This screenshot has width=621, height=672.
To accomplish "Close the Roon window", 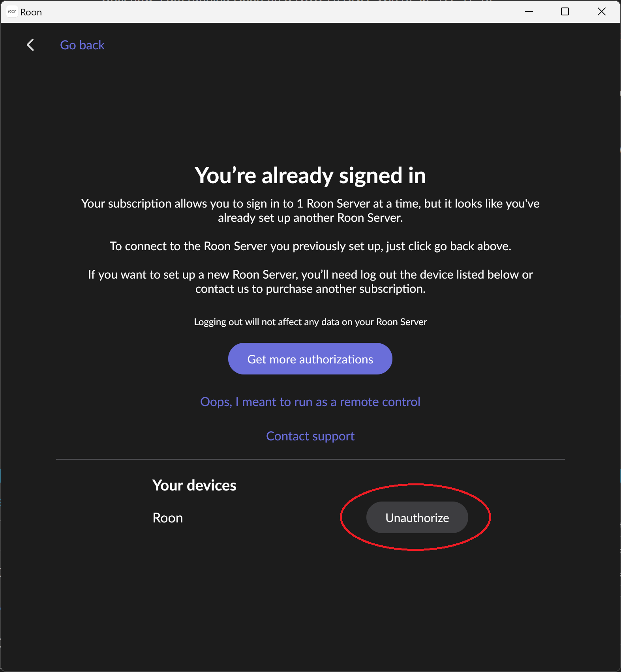I will tap(602, 12).
